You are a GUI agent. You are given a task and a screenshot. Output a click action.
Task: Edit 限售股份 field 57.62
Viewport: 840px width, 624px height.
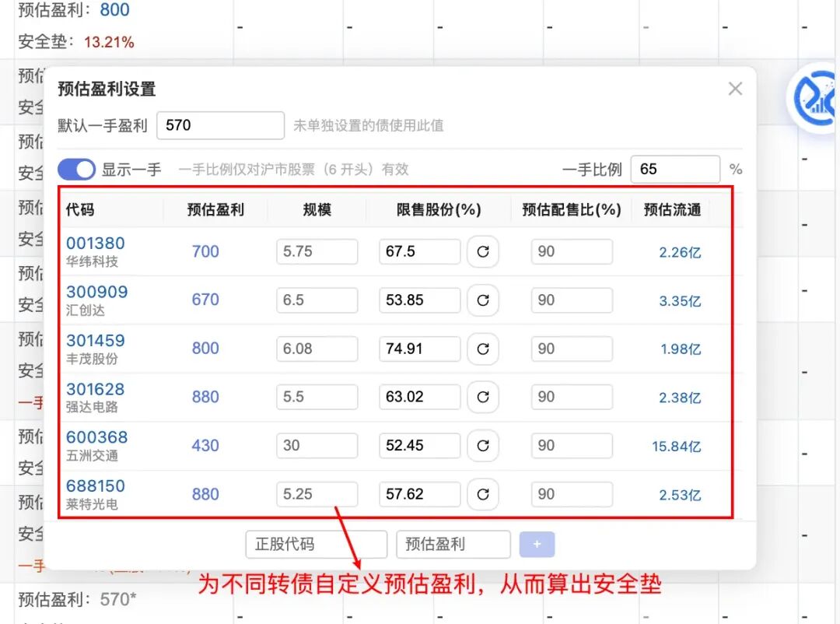[x=419, y=494]
